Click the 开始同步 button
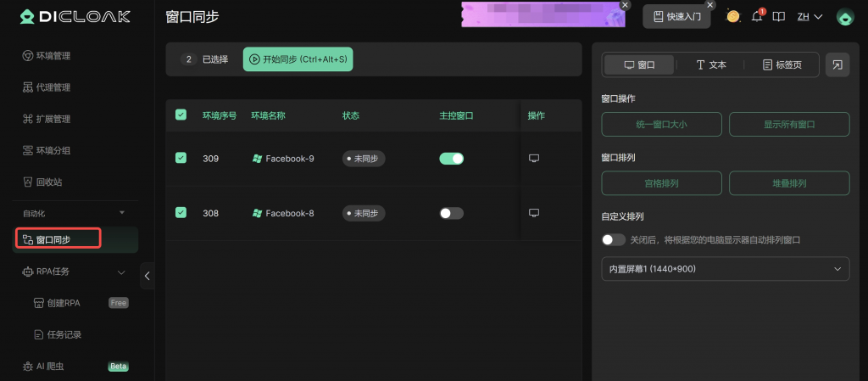868x381 pixels. pos(298,59)
